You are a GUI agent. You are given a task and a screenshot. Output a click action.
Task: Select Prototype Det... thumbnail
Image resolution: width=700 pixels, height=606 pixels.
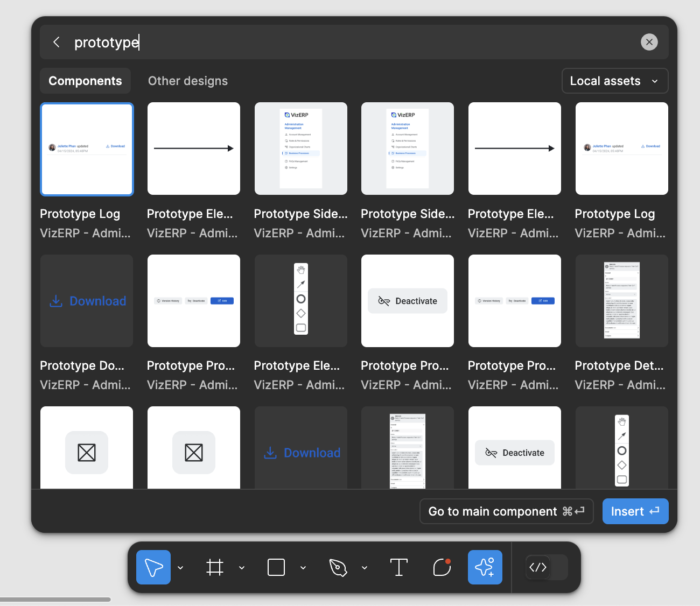[x=622, y=301]
